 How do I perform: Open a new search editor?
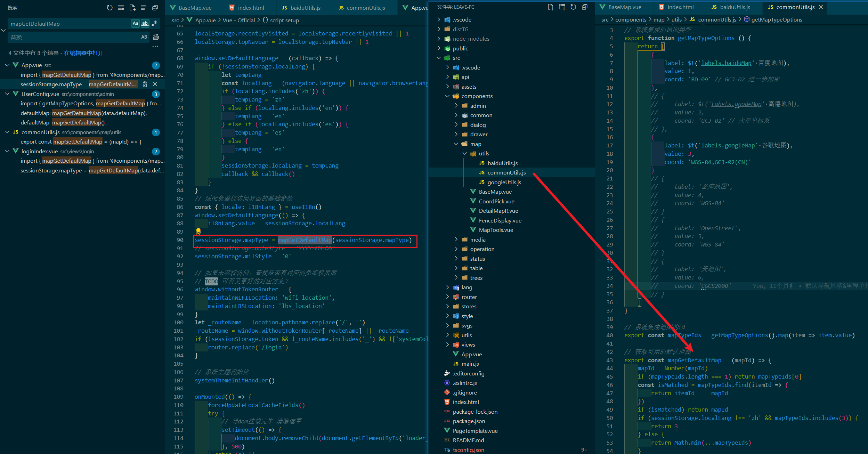click(132, 7)
